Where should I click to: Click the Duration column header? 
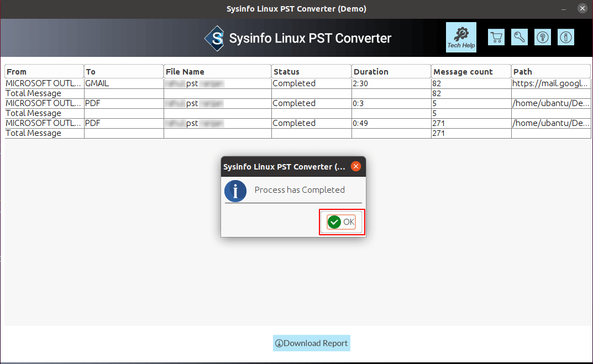point(391,71)
